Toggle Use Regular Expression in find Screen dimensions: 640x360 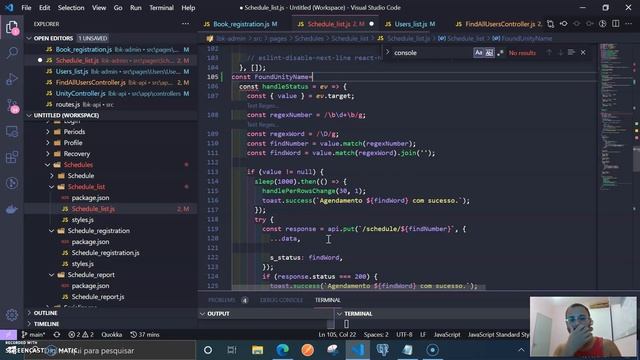(x=500, y=52)
